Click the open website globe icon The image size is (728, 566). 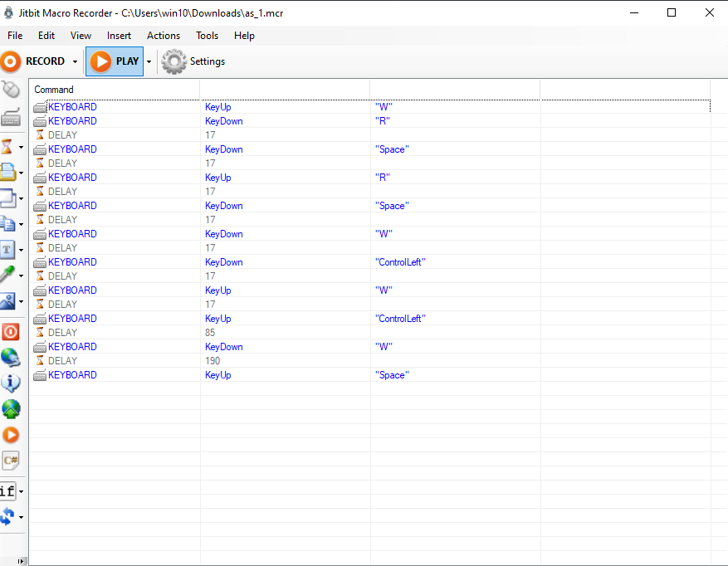(x=10, y=358)
